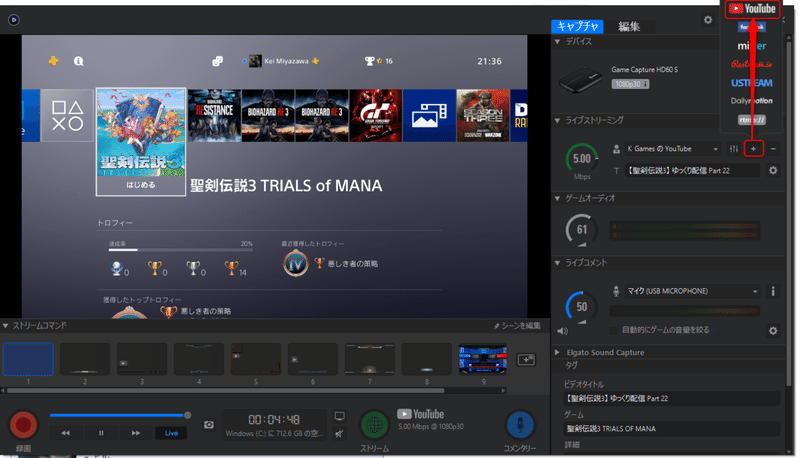Adjust the 5.00 Mbps bitrate dial
Screen dimensions: 800x458
[x=582, y=159]
